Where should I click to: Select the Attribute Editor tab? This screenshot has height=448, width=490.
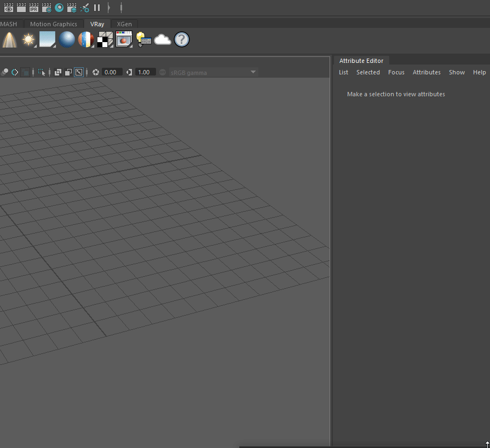pos(361,61)
